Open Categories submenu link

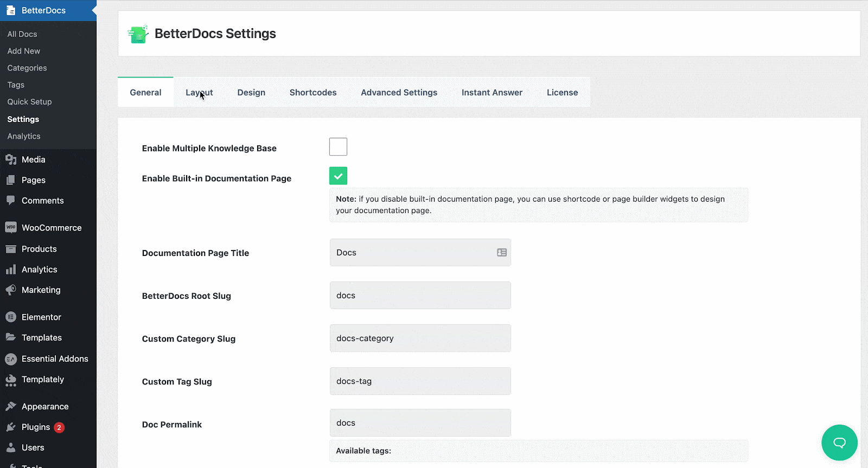tap(27, 68)
